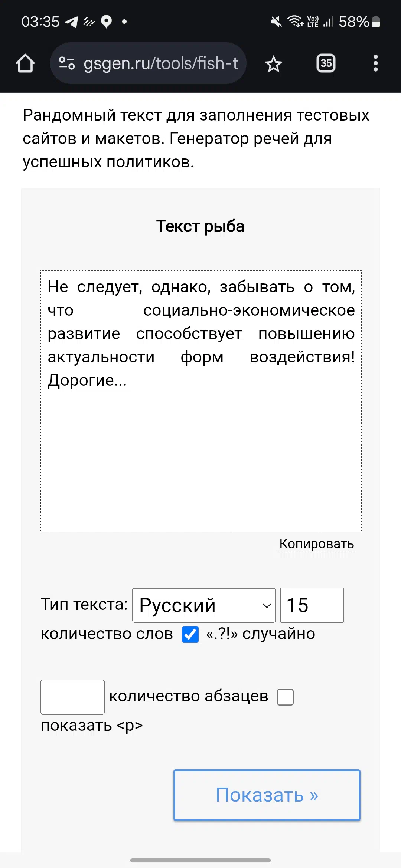Tap the muted sound status icon
Viewport: 401px width, 868px height.
click(x=276, y=22)
